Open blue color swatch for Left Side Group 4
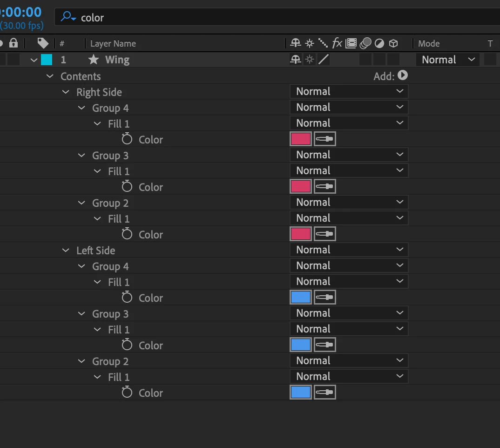The width and height of the screenshot is (500, 448). 300,297
